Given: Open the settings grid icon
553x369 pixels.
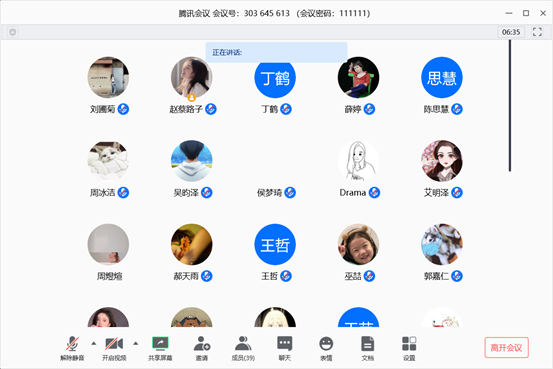Looking at the screenshot, I should tap(409, 348).
